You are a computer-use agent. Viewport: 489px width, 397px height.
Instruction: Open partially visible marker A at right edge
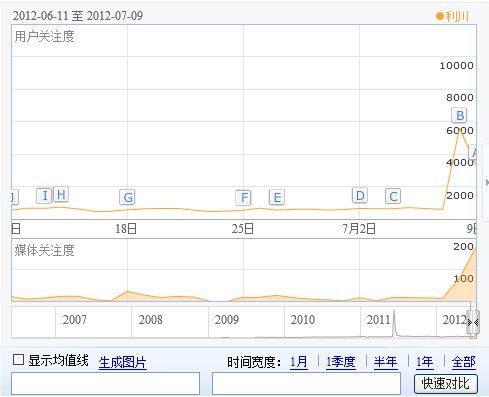pyautogui.click(x=473, y=152)
